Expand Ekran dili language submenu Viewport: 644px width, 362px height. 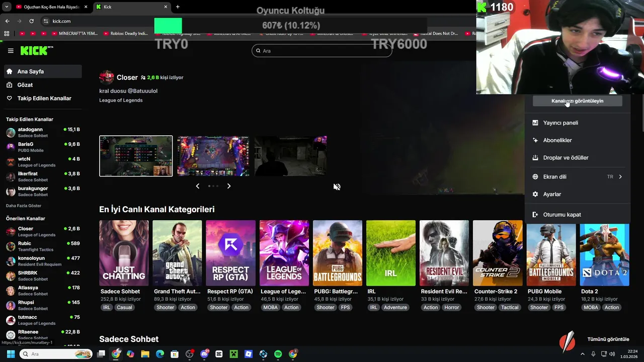[x=577, y=177]
